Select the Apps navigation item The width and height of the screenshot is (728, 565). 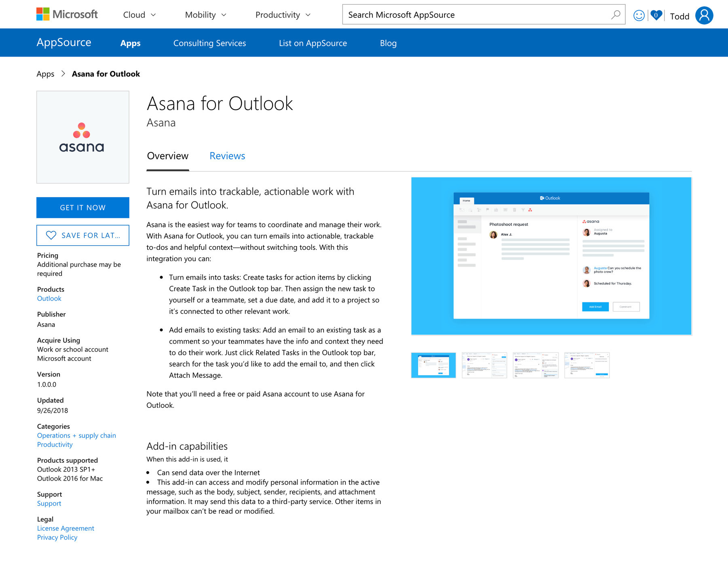tap(130, 43)
